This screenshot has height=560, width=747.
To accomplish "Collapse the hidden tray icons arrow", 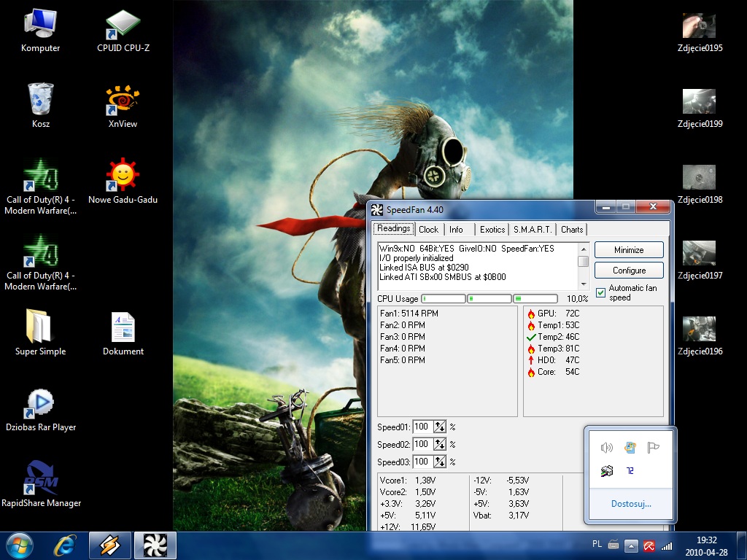I will [632, 545].
